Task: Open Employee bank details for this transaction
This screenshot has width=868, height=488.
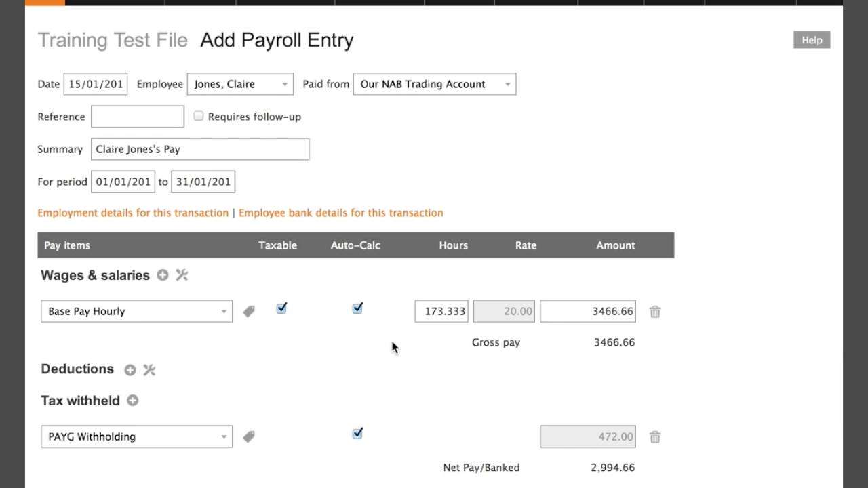Action: pos(341,213)
